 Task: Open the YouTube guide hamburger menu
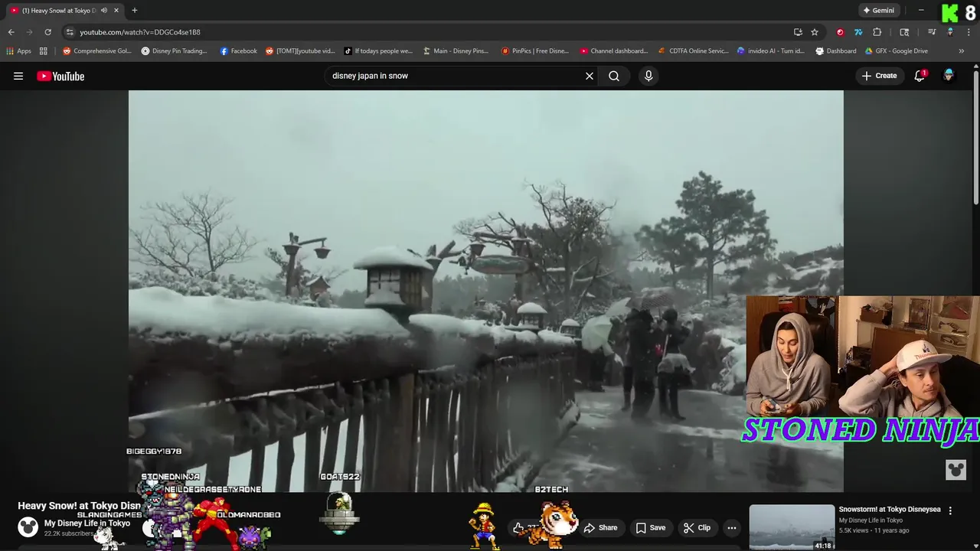18,76
